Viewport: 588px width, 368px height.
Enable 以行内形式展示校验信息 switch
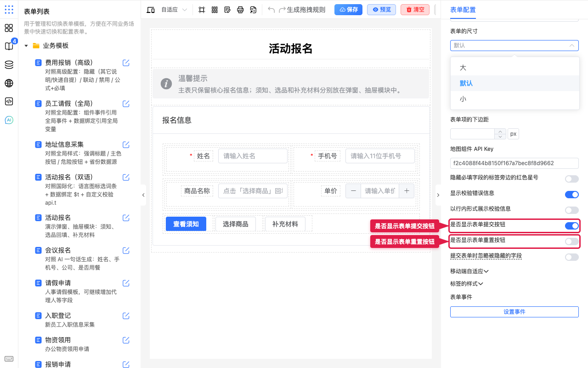(x=572, y=210)
